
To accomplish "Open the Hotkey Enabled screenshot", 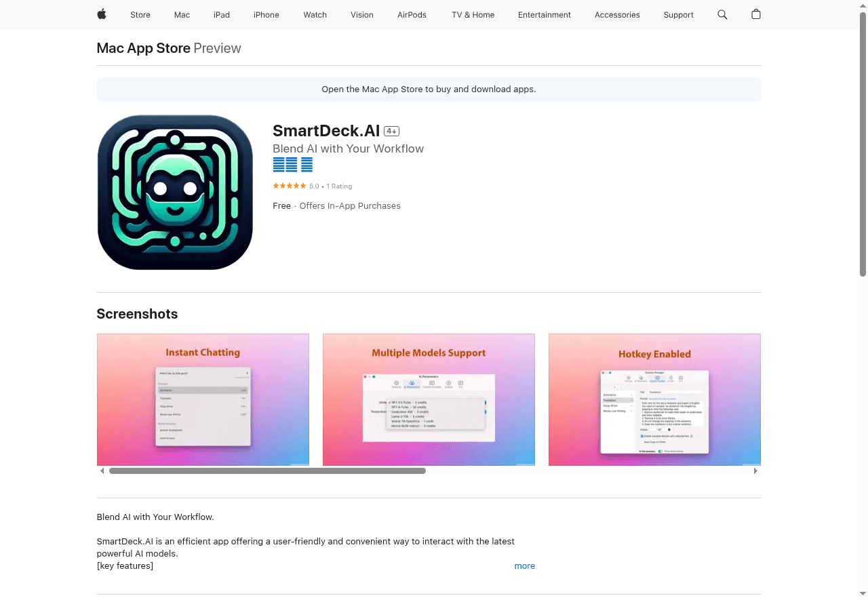I will 654,399.
